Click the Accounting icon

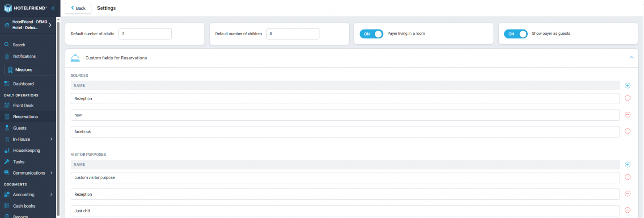click(x=7, y=194)
